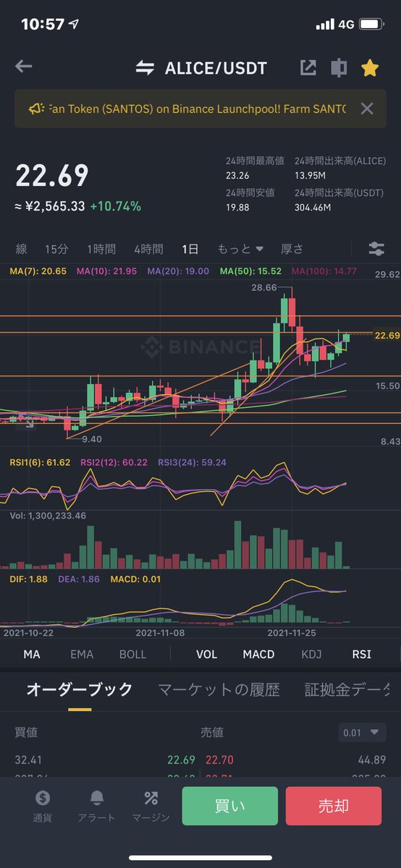Toggle the BOLL indicator

(132, 654)
